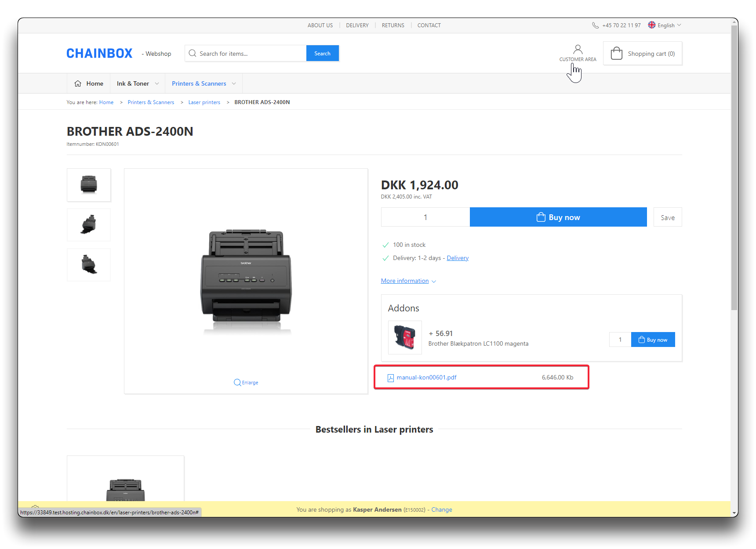756x549 pixels.
Task: Click the main product quantity field
Action: (x=425, y=217)
